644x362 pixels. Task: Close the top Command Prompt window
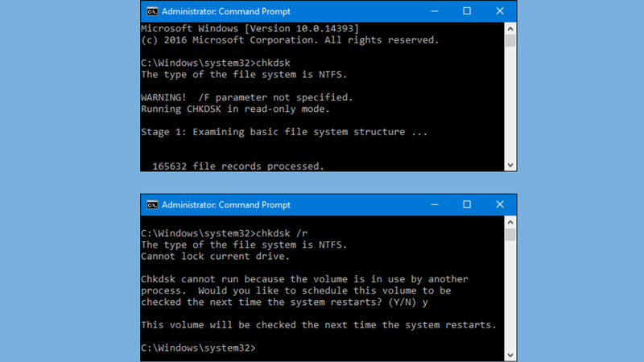[x=500, y=11]
